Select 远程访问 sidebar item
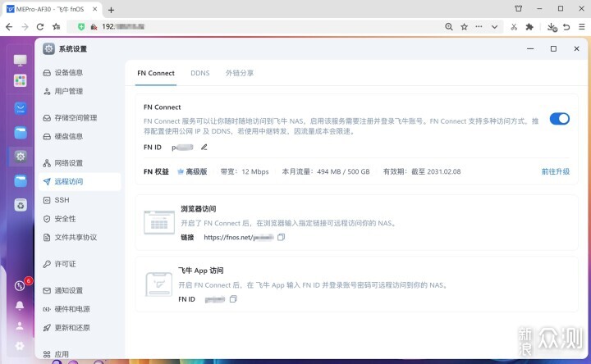Image resolution: width=591 pixels, height=364 pixels. click(80, 181)
